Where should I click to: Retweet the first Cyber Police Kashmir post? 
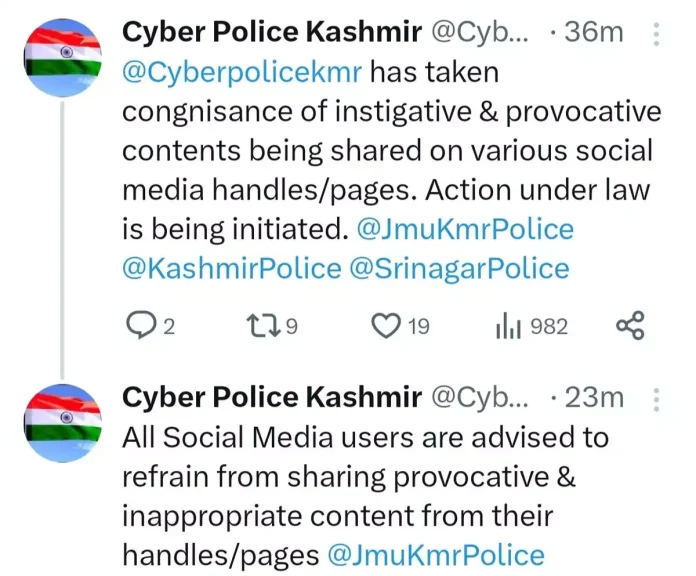click(261, 326)
